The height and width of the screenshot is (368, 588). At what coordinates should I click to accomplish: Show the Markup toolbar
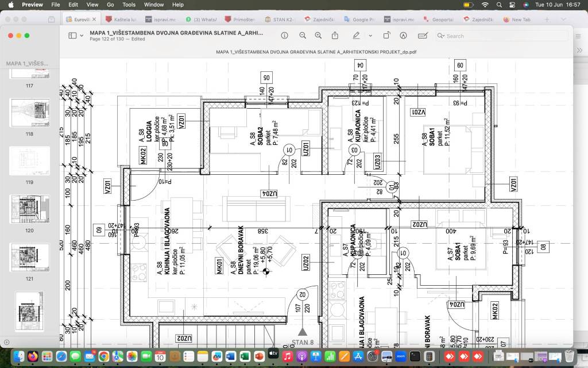(403, 36)
